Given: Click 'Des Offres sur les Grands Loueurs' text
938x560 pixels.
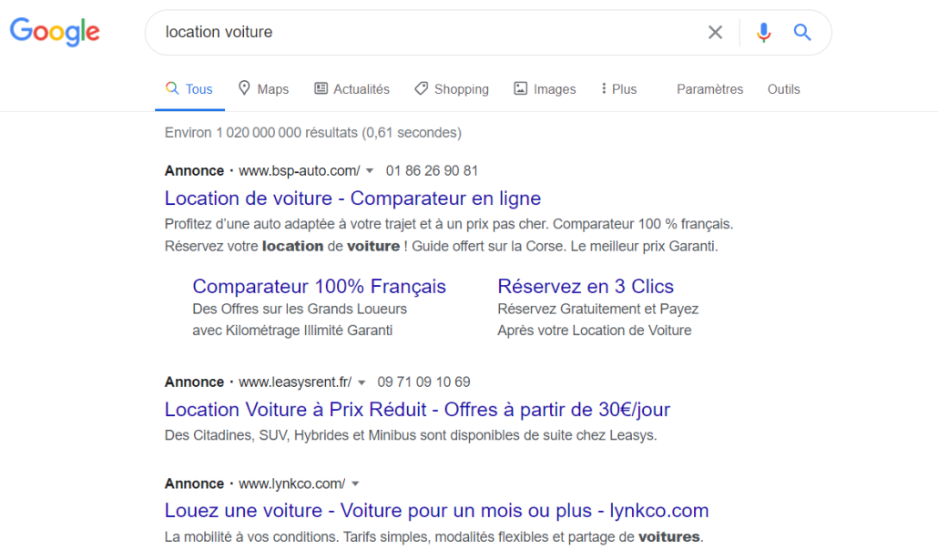Looking at the screenshot, I should click(300, 309).
